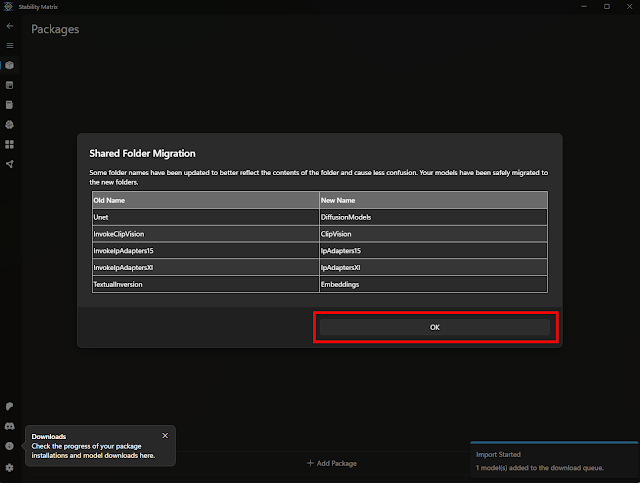This screenshot has width=640, height=483.
Task: Open the Settings gear icon
Action: pos(10,467)
